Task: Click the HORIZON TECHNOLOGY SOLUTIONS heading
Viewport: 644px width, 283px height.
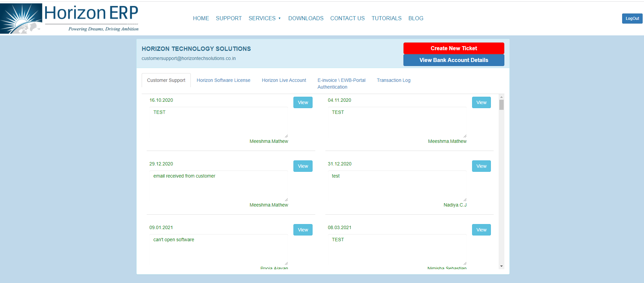Action: pyautogui.click(x=196, y=49)
